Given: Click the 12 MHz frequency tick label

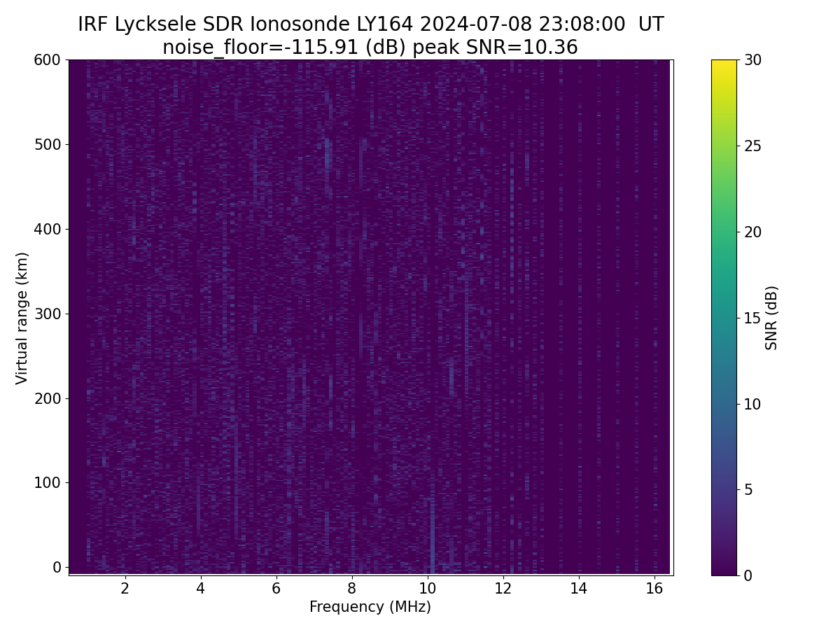Looking at the screenshot, I should pyautogui.click(x=503, y=587).
